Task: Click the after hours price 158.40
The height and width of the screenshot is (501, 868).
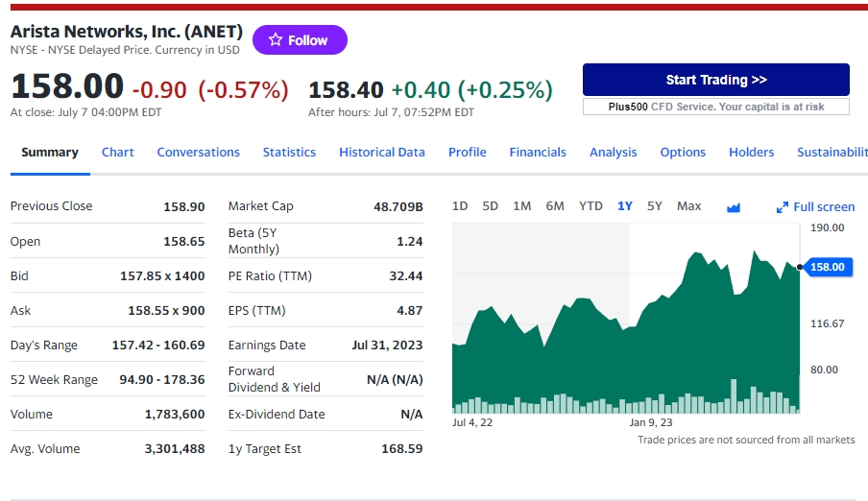Action: click(346, 89)
